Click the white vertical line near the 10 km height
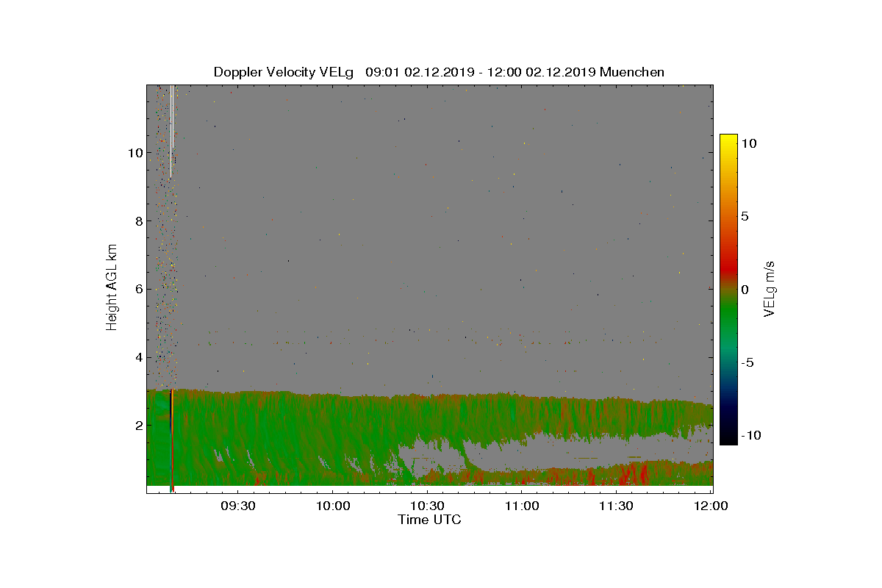This screenshot has height=588, width=882. (x=171, y=131)
